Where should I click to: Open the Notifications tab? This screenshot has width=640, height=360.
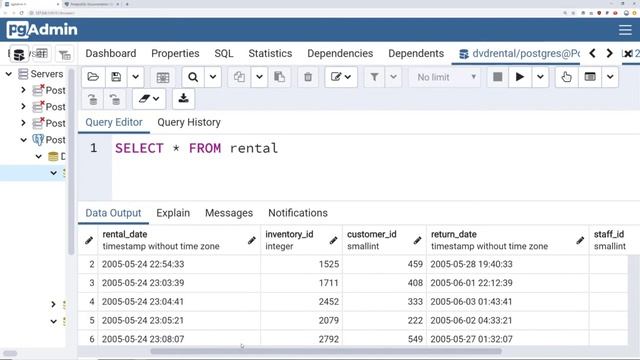tap(298, 213)
